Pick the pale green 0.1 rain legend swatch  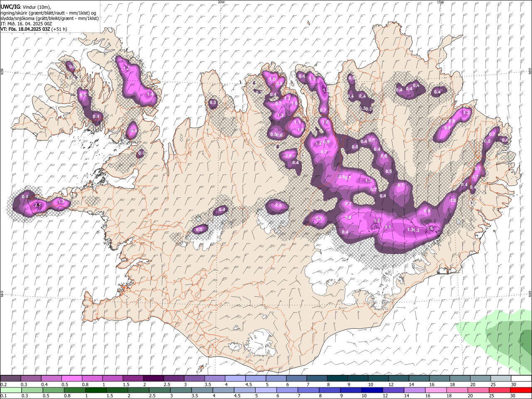coord(10,390)
